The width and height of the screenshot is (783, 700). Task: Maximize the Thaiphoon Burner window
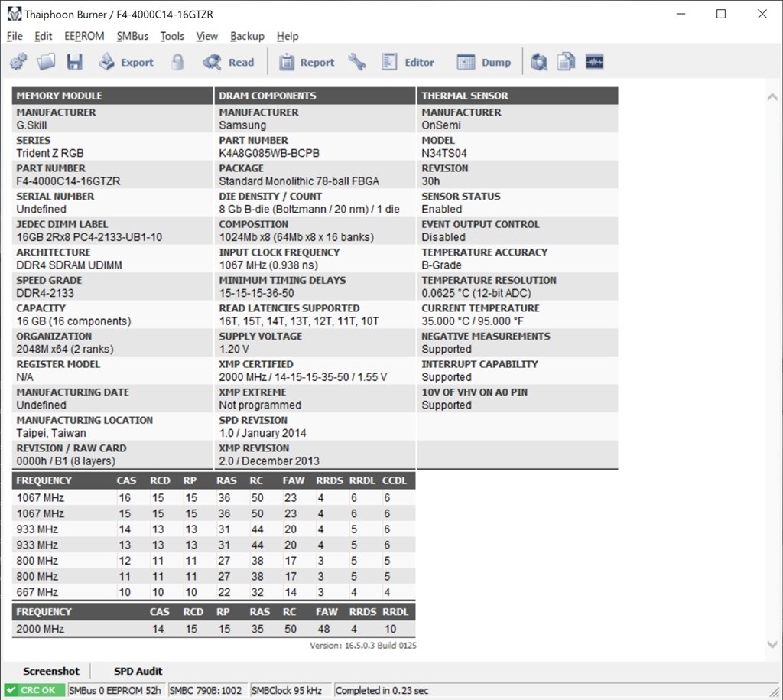(721, 14)
